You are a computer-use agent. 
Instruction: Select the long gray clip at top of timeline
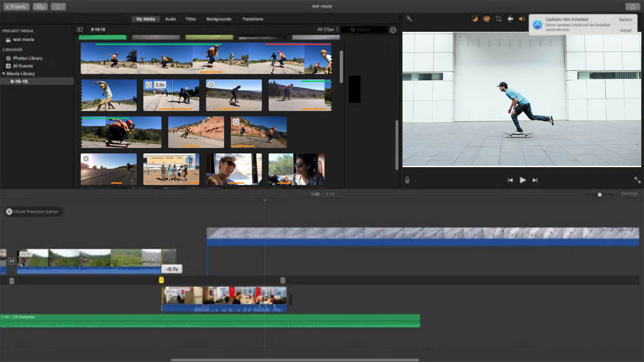[423, 236]
